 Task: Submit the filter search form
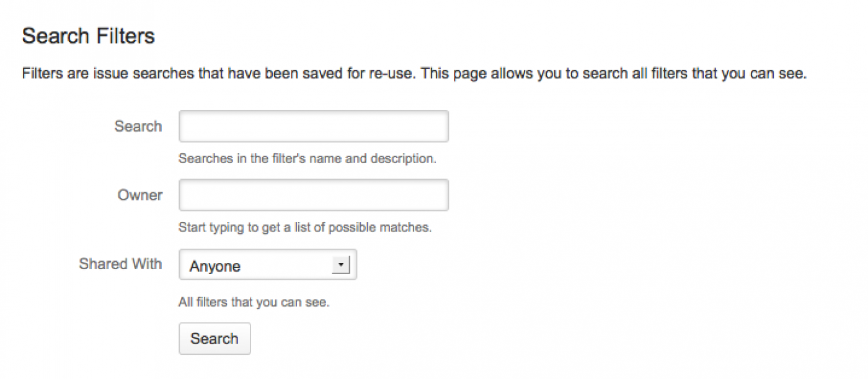(215, 339)
